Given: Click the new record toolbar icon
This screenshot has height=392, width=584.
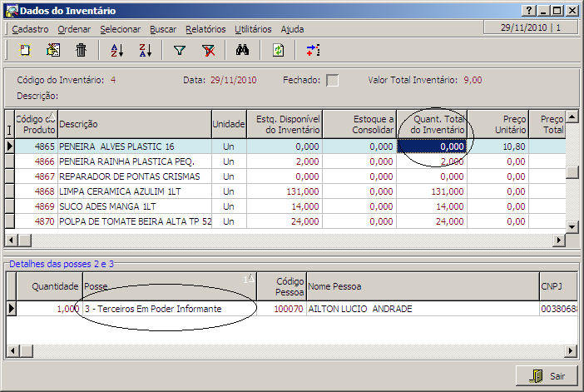Looking at the screenshot, I should pyautogui.click(x=25, y=50).
